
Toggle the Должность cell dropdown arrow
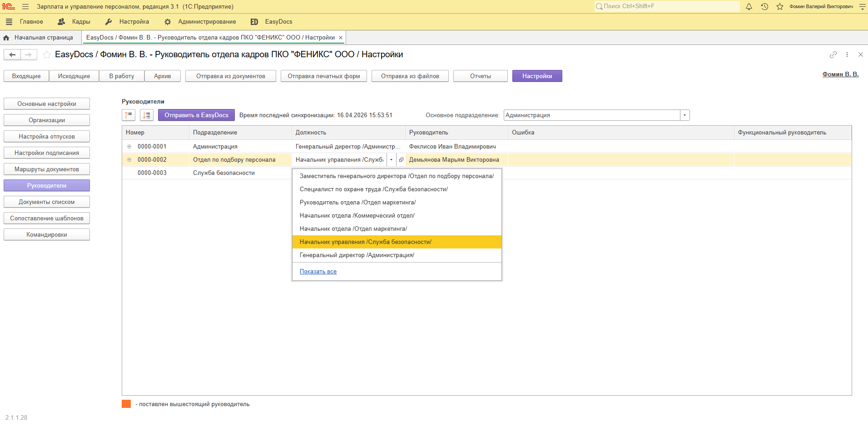(391, 160)
